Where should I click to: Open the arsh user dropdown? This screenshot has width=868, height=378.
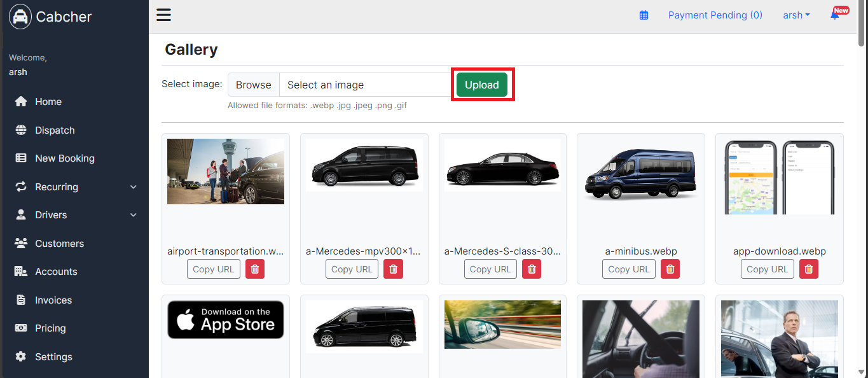coord(796,15)
